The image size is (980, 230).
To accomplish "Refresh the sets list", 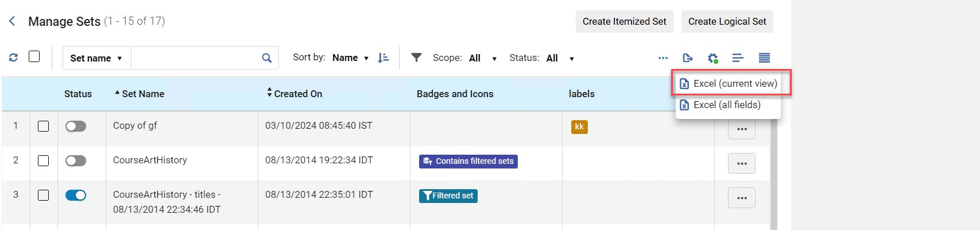I will [x=13, y=57].
